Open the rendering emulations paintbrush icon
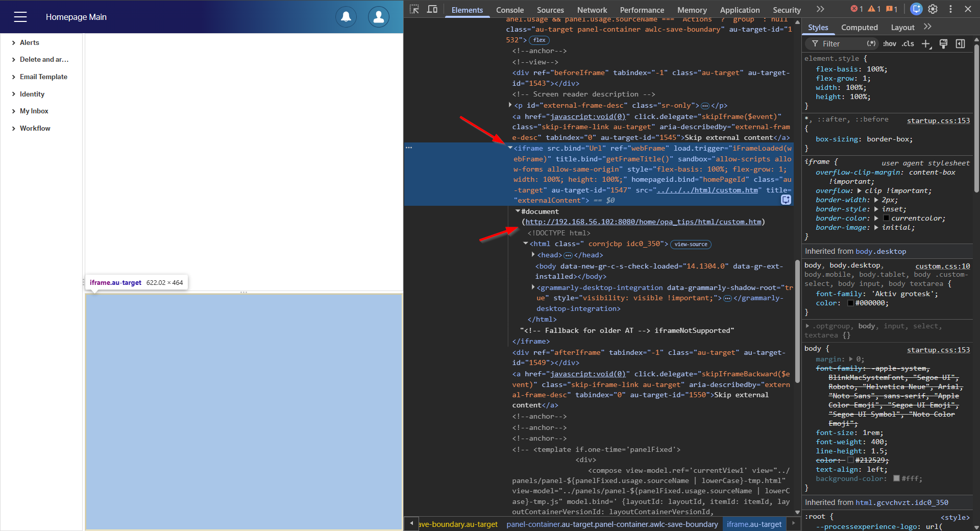The width and height of the screenshot is (980, 531). (x=943, y=44)
